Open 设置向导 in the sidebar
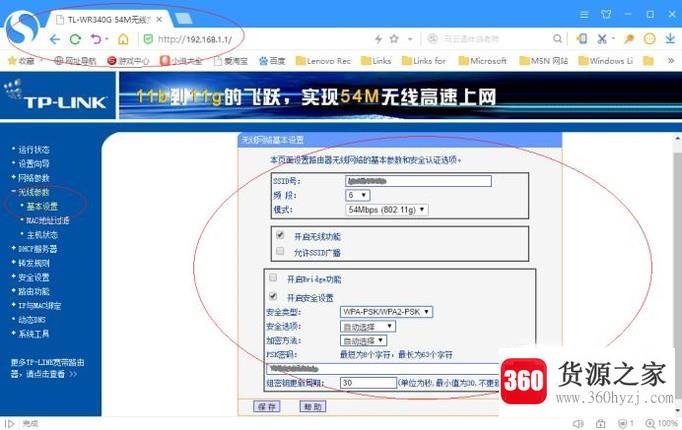682x430 pixels. (x=33, y=164)
